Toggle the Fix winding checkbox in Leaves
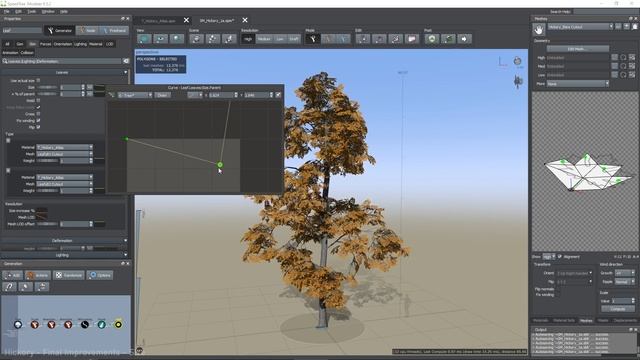Screen dimensions: 640x360 click(x=38, y=120)
